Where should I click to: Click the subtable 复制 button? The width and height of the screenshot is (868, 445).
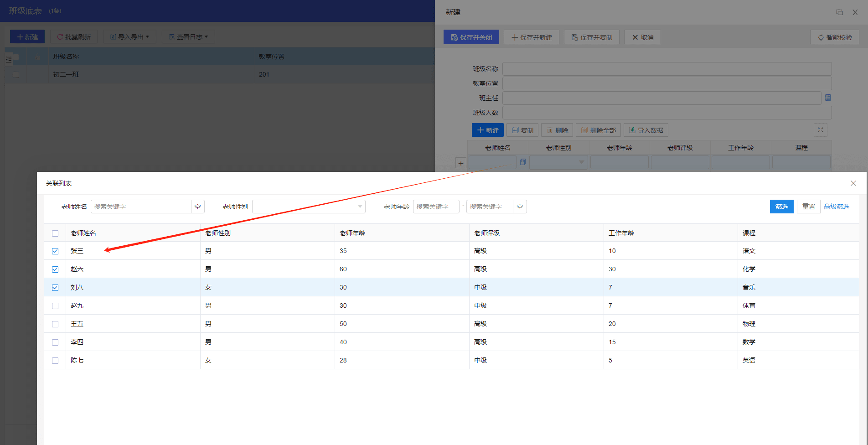point(522,130)
